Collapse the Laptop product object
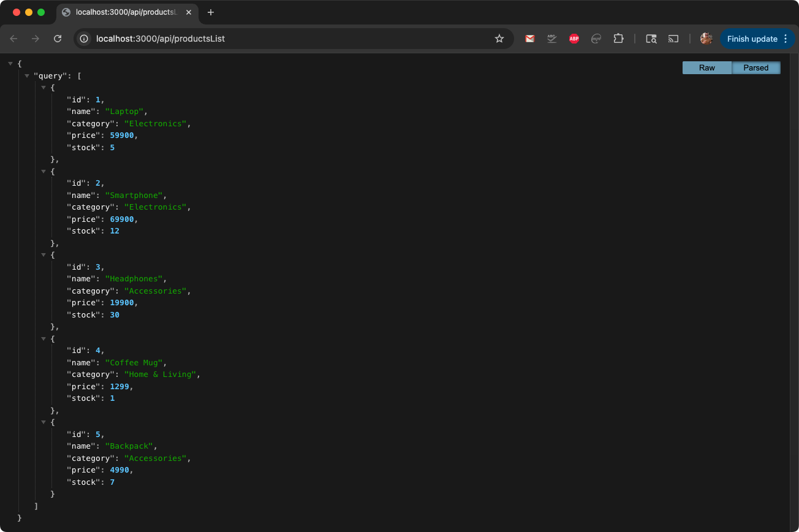 [44, 88]
